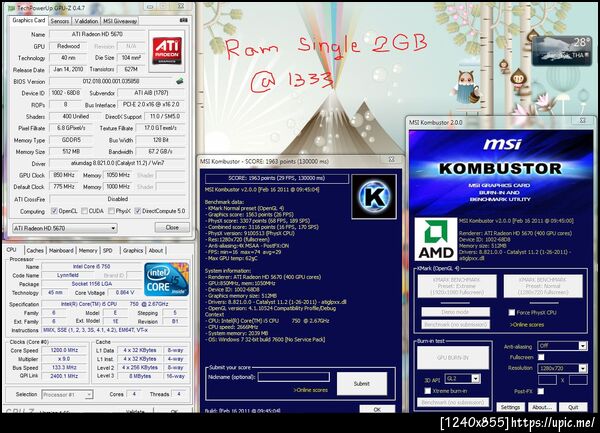This screenshot has height=433, width=600.
Task: Open Kombustor Settings button
Action: [x=510, y=407]
